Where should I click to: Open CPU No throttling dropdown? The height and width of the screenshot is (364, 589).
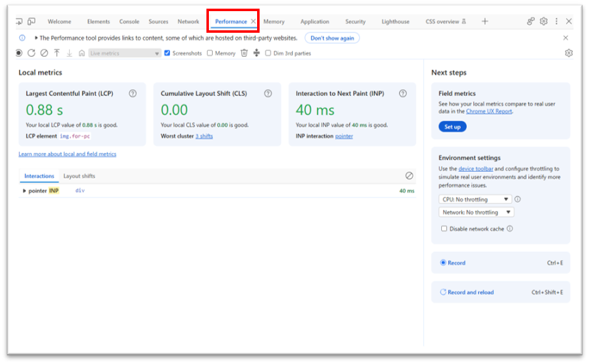coord(475,200)
